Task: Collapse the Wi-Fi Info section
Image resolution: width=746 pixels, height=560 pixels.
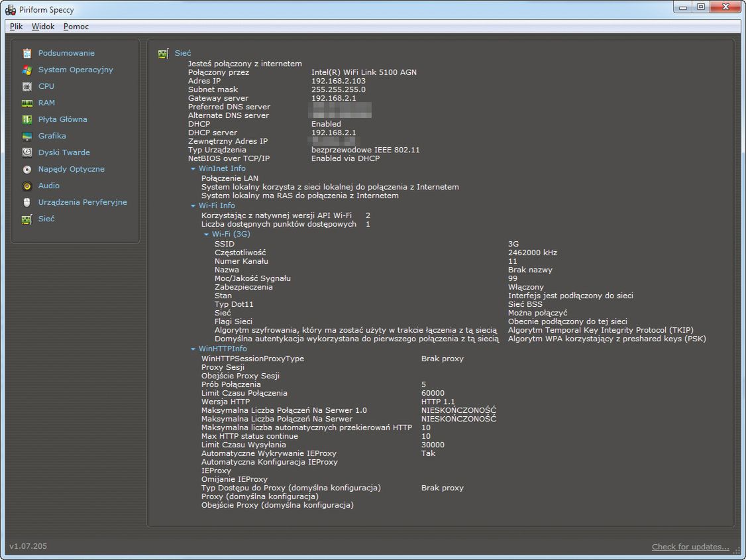Action: (193, 206)
